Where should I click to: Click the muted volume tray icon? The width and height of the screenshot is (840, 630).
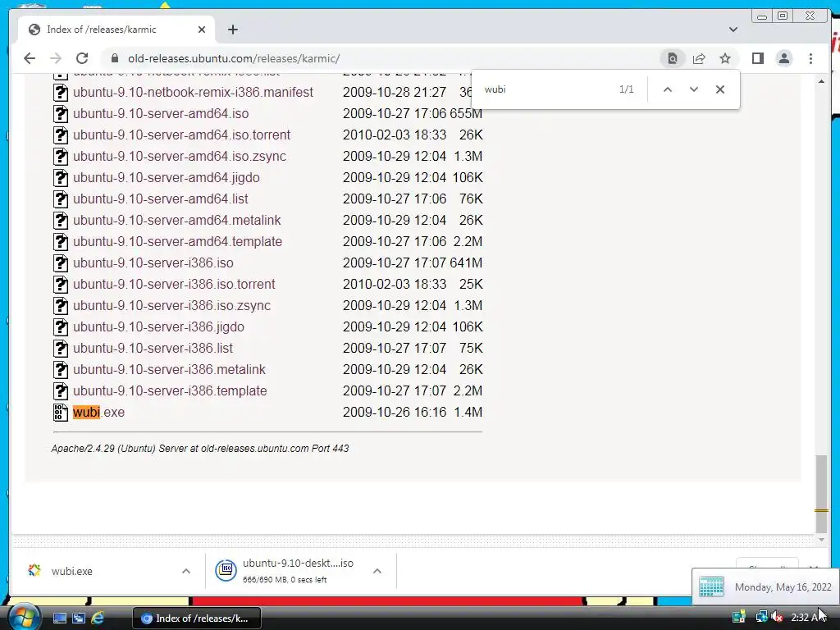click(x=777, y=617)
